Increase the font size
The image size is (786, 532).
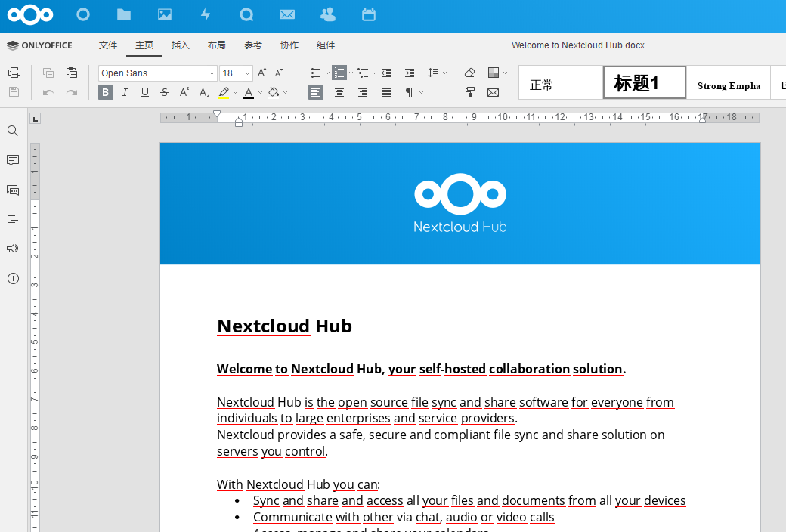[261, 73]
